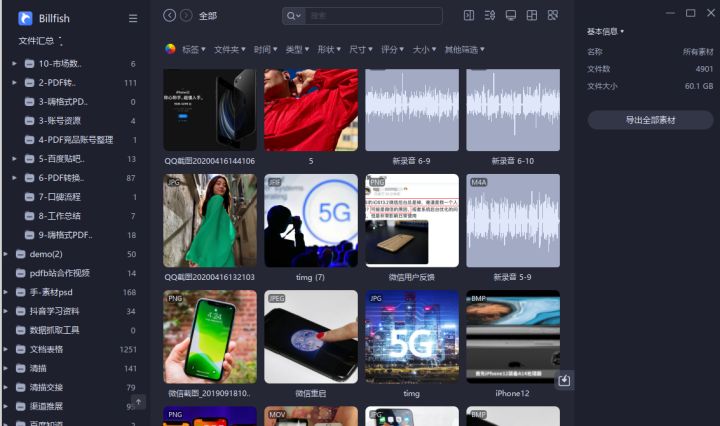The width and height of the screenshot is (720, 426).
Task: Expand the 手-素材psd folder arrow
Action: (x=6, y=292)
